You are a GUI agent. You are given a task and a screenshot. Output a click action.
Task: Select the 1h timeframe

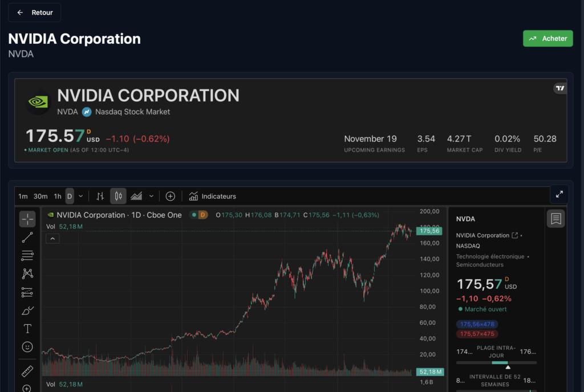58,196
